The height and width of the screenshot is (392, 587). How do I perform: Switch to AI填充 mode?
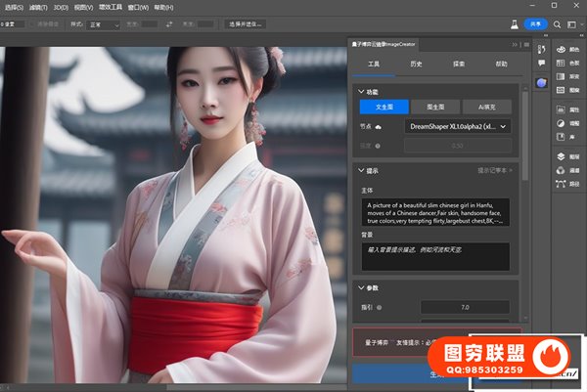pyautogui.click(x=486, y=106)
